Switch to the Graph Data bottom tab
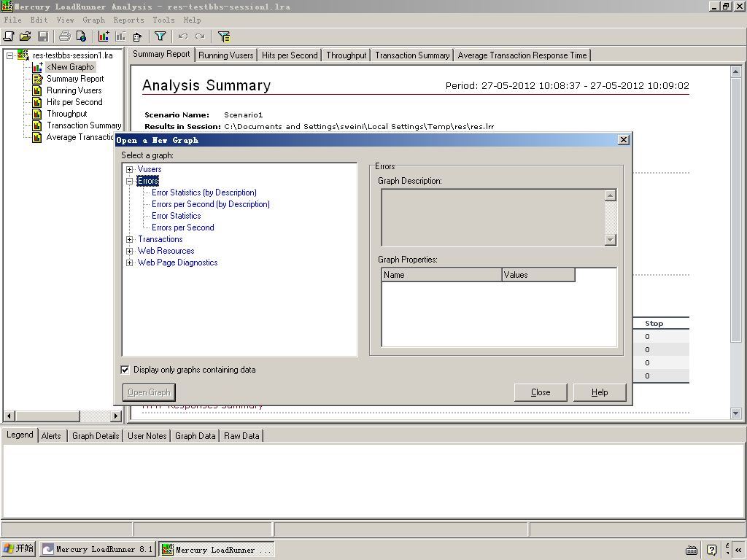 (x=195, y=436)
